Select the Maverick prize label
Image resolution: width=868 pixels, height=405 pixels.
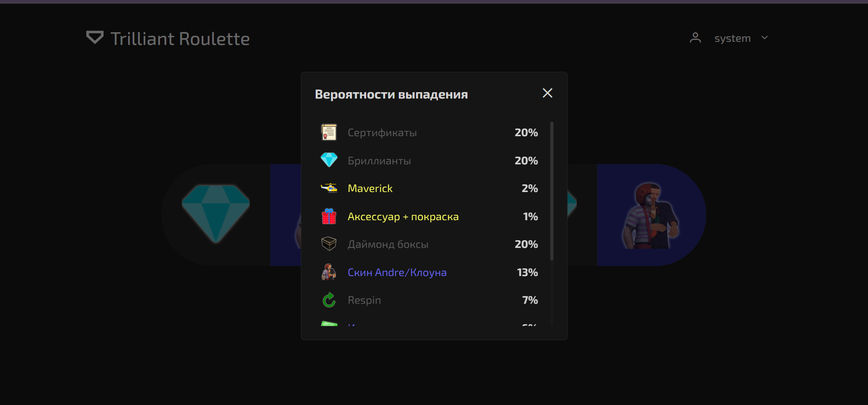(x=370, y=188)
